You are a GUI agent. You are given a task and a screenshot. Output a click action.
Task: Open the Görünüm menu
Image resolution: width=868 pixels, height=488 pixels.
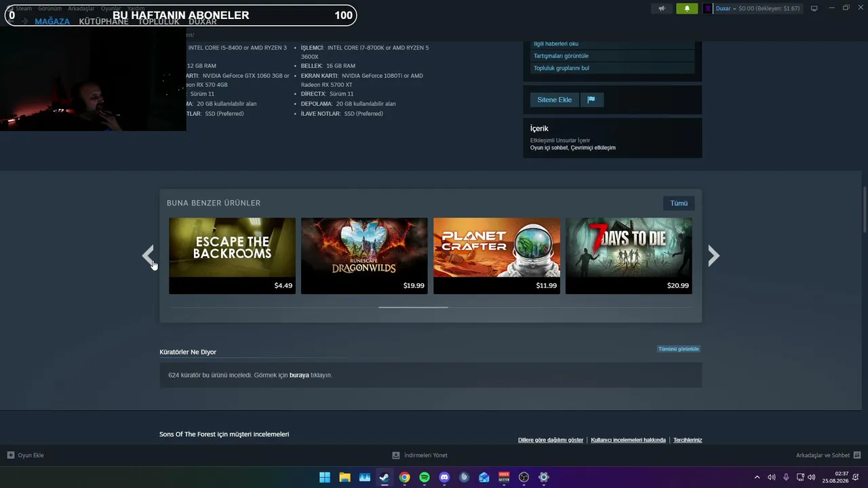(50, 8)
